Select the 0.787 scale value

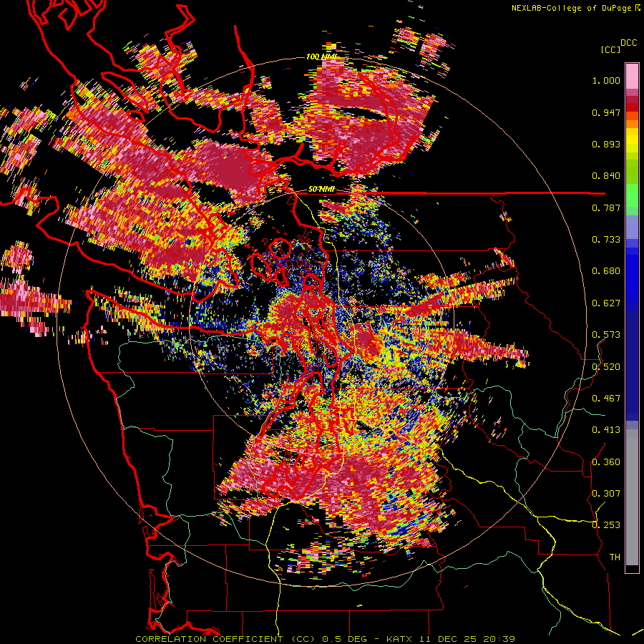(606, 208)
